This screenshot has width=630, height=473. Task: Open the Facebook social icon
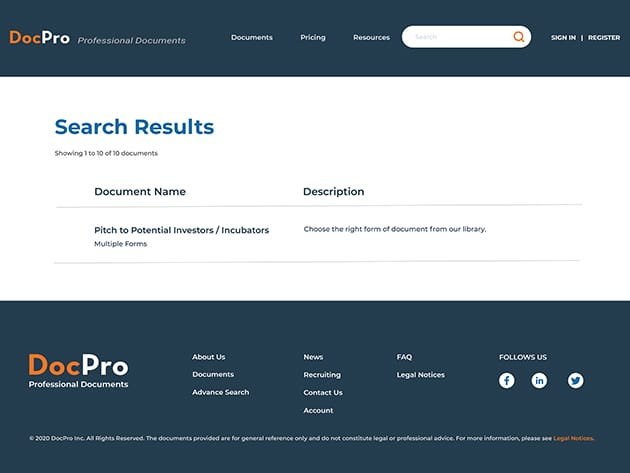pos(507,380)
